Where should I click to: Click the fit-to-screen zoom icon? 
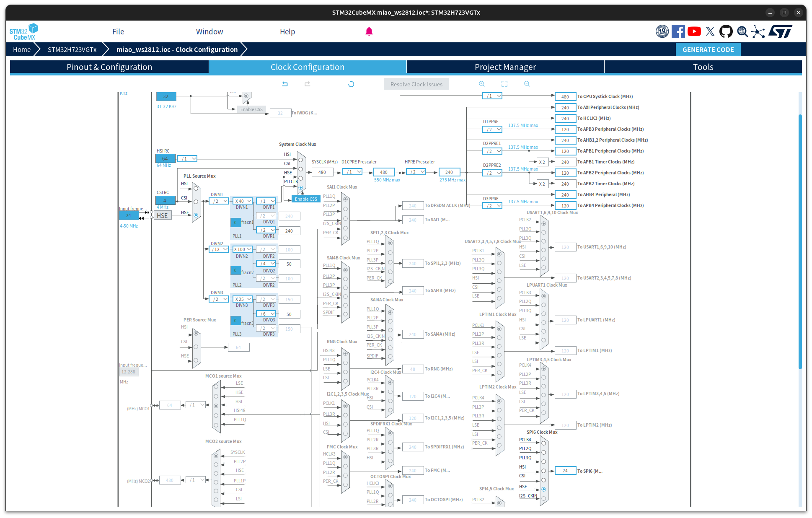pyautogui.click(x=504, y=84)
